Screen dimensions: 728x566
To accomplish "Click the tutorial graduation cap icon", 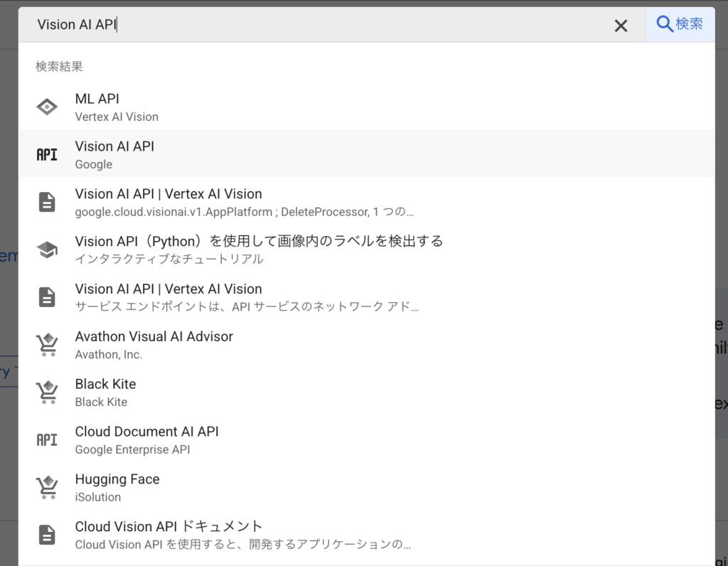I will tap(46, 249).
